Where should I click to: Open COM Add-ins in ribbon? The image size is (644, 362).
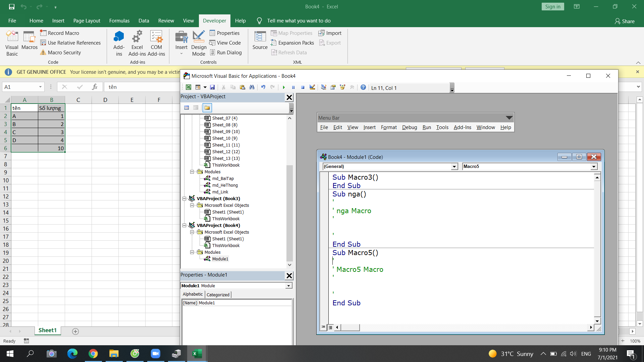(x=156, y=44)
